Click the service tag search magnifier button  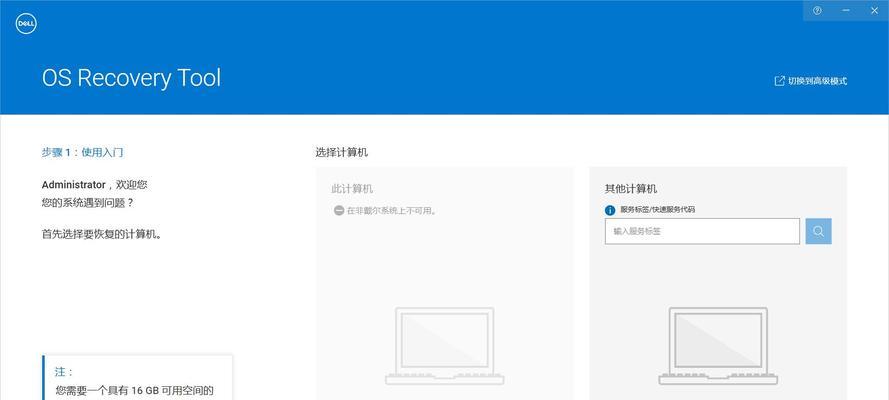[x=818, y=231]
